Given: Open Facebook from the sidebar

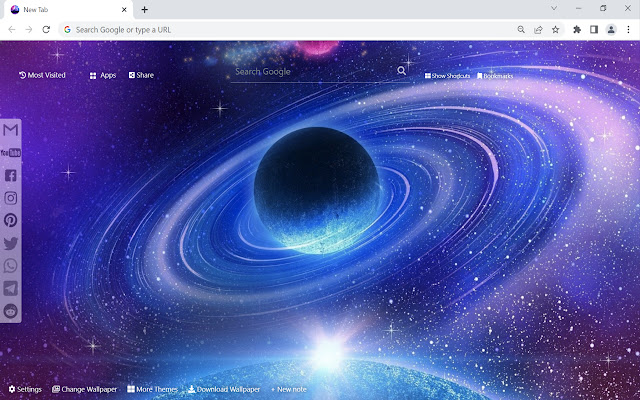Looking at the screenshot, I should (x=11, y=176).
